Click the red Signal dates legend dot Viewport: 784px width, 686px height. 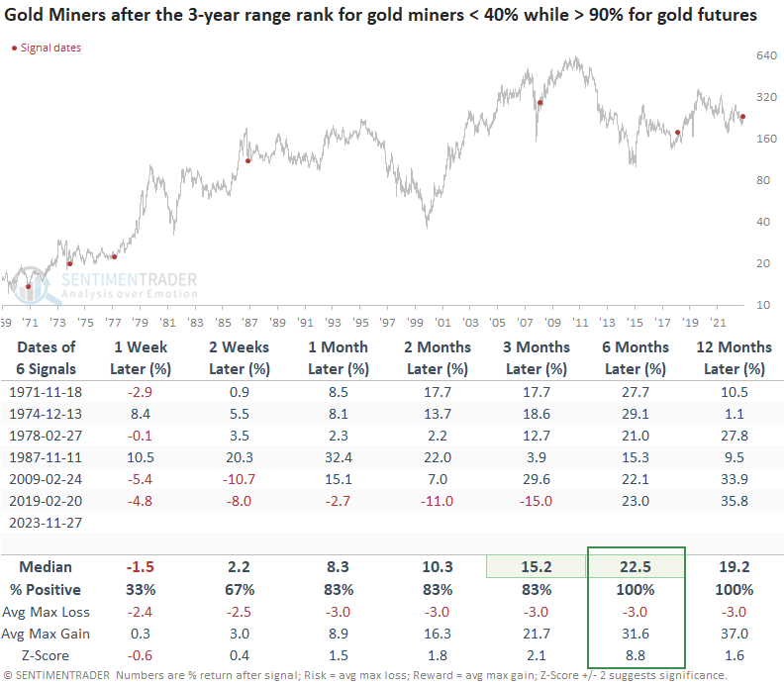[x=13, y=49]
